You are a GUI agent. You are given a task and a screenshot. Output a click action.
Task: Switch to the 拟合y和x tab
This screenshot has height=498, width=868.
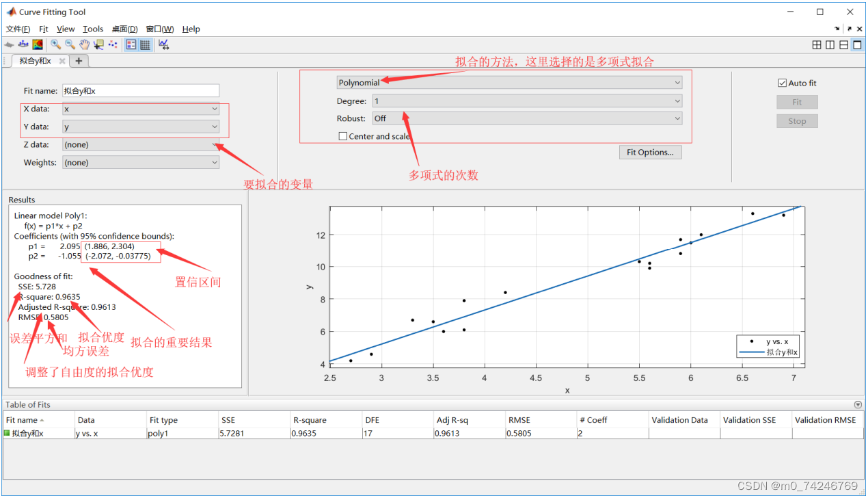pyautogui.click(x=36, y=60)
